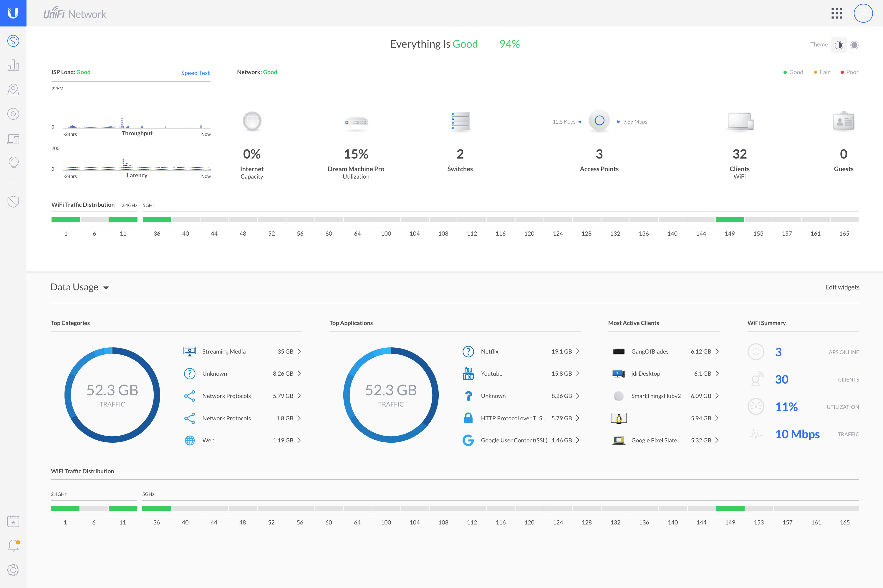
Task: Open the Statistics icon in the sidebar
Action: click(13, 65)
